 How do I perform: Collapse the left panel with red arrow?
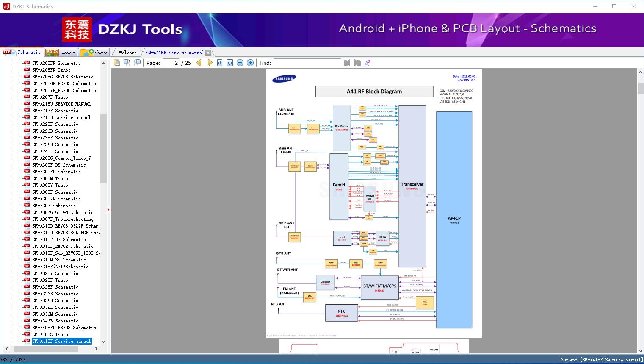coord(108,209)
